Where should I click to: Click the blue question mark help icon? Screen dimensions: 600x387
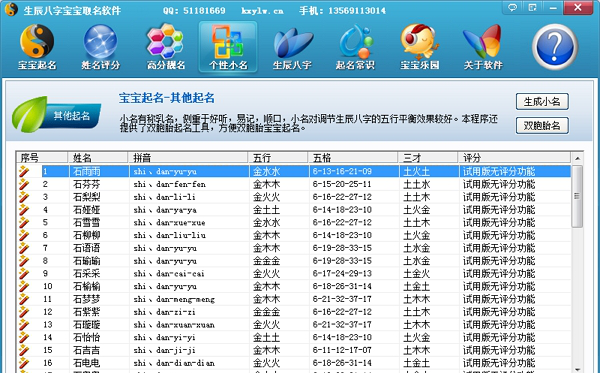coord(555,47)
